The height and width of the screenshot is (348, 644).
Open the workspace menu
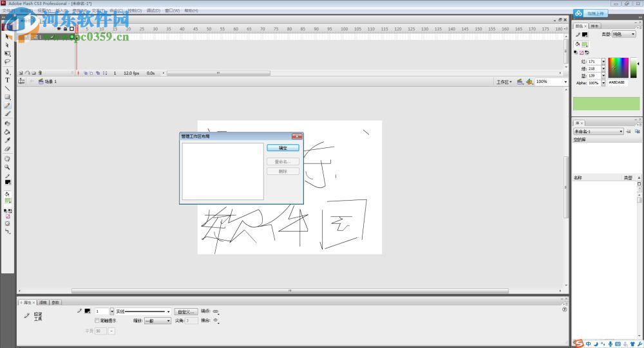[504, 82]
